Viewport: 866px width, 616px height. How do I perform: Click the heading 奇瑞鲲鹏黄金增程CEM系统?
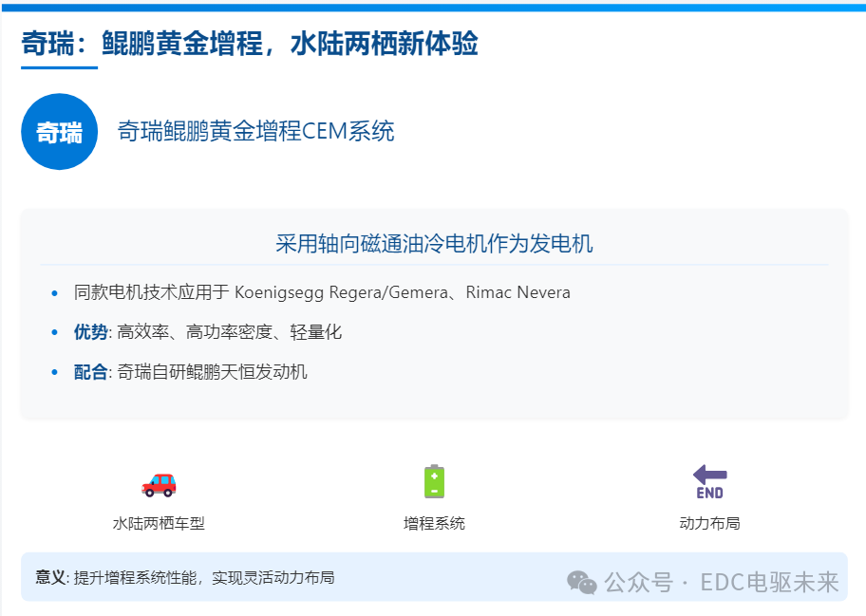coord(255,131)
